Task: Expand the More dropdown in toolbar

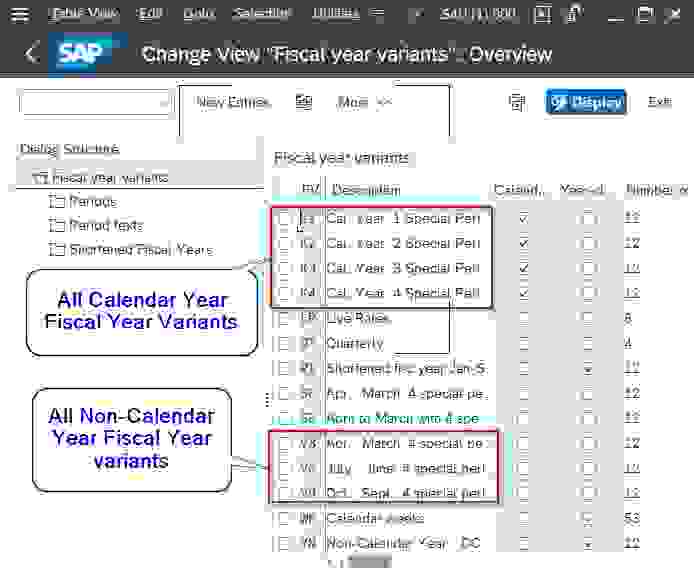Action: [364, 103]
